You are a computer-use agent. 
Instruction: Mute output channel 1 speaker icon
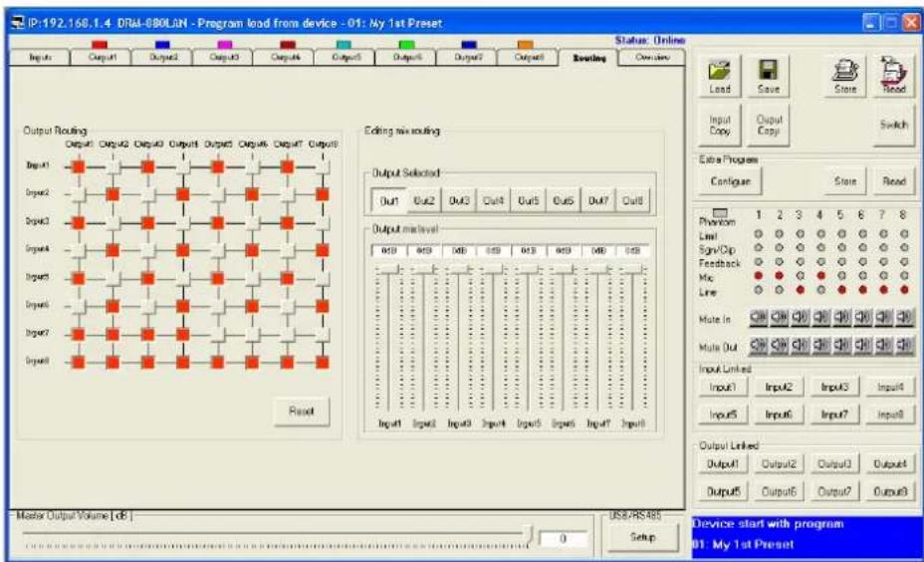tap(758, 346)
